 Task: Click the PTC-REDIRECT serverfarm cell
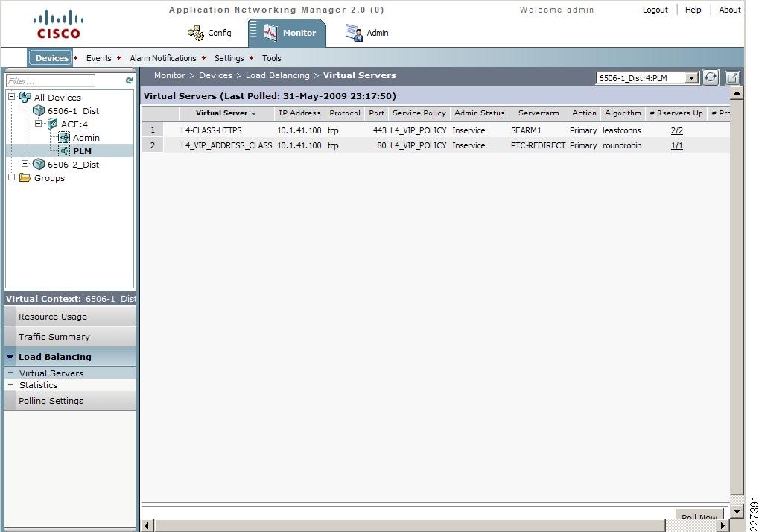tap(538, 145)
